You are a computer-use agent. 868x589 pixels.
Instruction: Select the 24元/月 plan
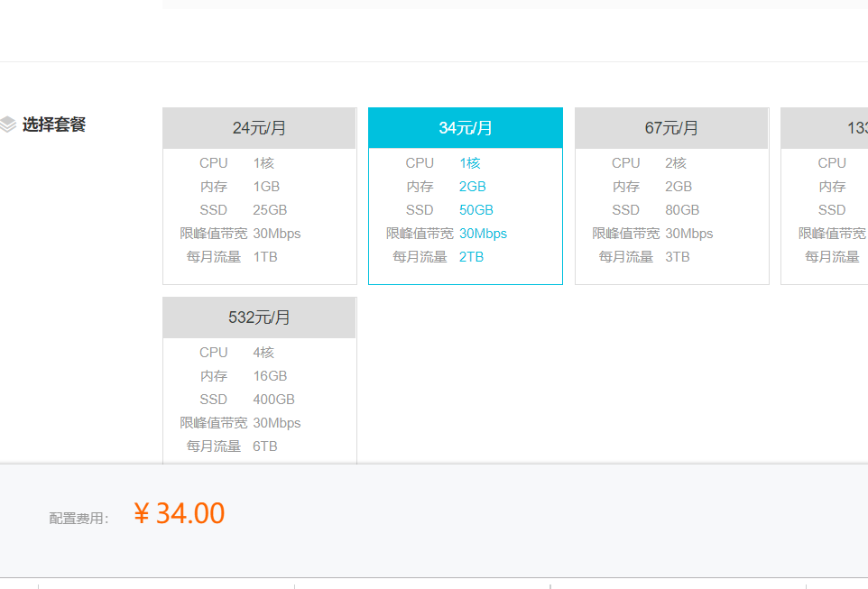pyautogui.click(x=259, y=128)
